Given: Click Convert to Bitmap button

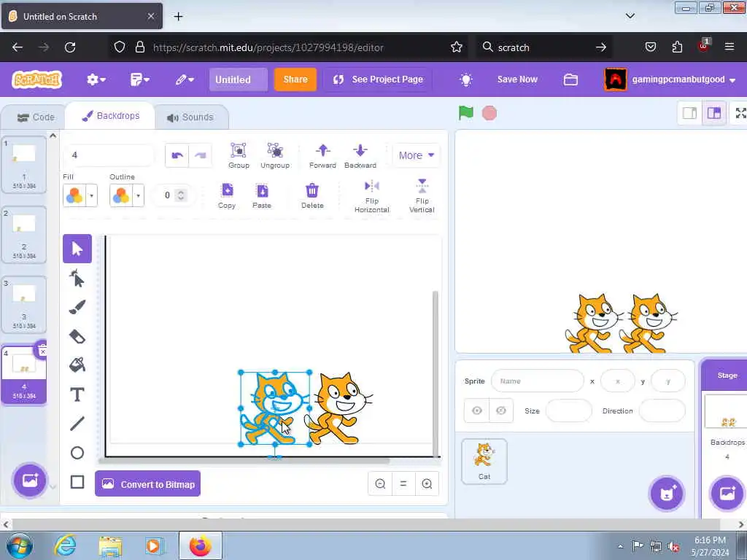Looking at the screenshot, I should click(147, 484).
